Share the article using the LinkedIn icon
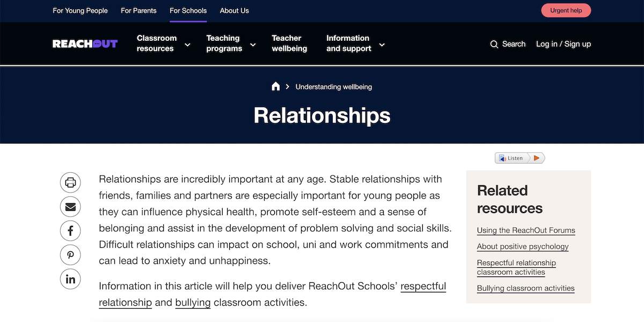Screen dimensions: 644x322 [x=70, y=279]
